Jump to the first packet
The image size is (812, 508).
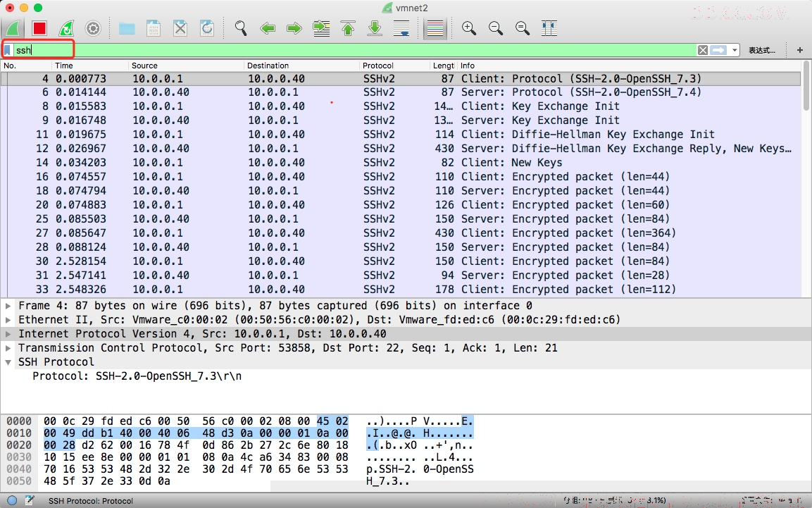coord(348,28)
